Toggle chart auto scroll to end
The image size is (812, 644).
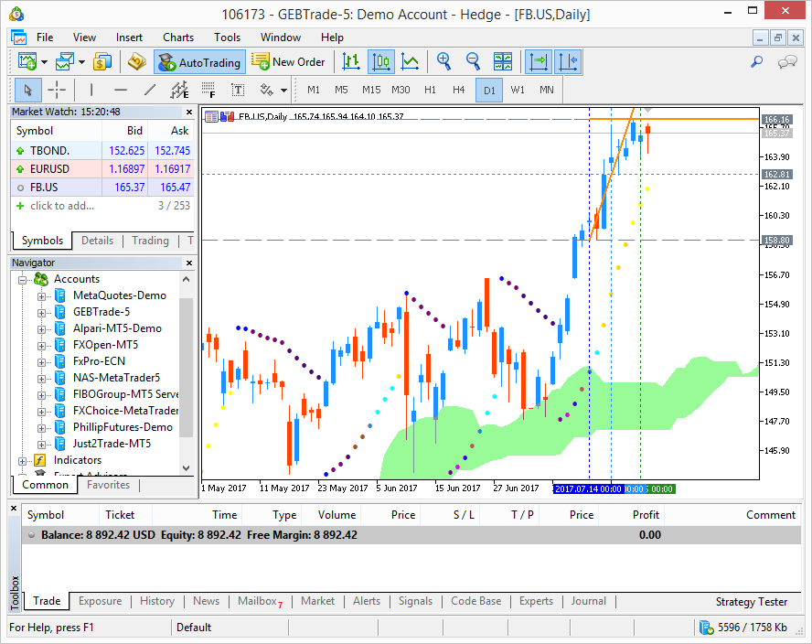click(539, 62)
